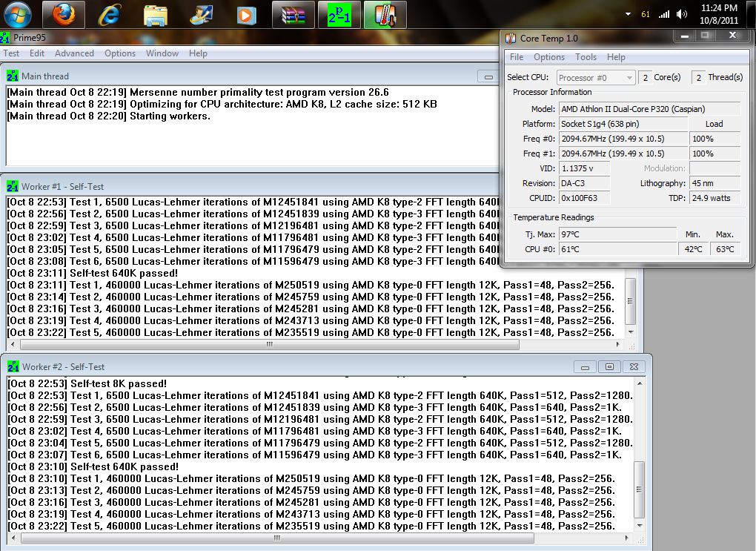Click the Tj. Max value 97°C
Image resolution: width=756 pixels, height=551 pixels.
(617, 234)
